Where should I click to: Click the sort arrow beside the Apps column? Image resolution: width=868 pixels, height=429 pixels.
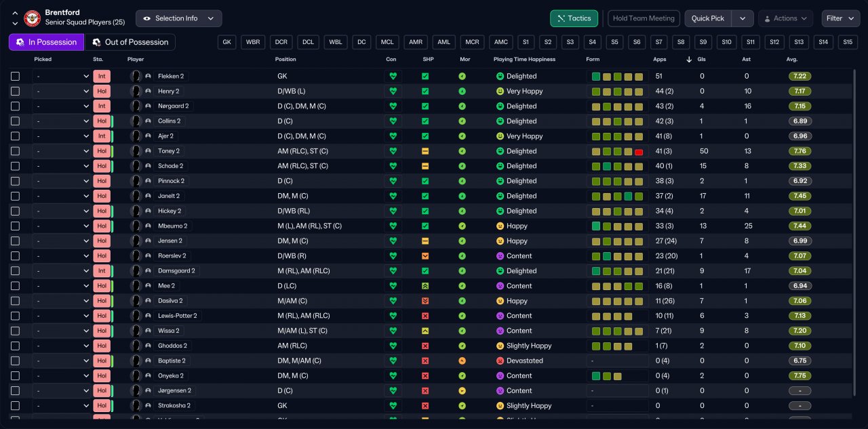point(690,60)
